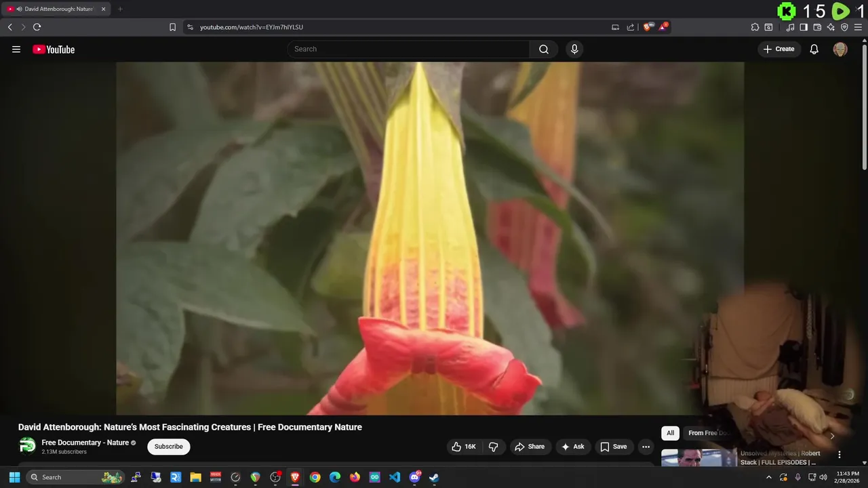The image size is (868, 488).
Task: Open Brave Rewards triangle icon
Action: 663,27
